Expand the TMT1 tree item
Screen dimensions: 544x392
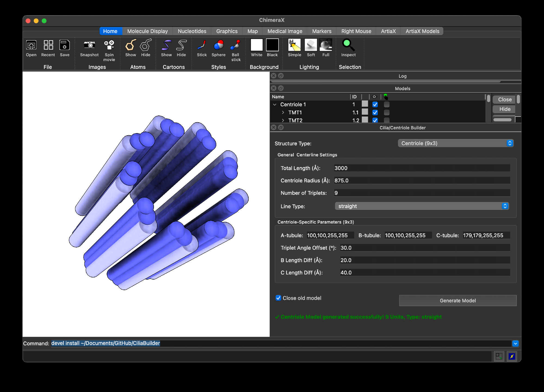283,112
